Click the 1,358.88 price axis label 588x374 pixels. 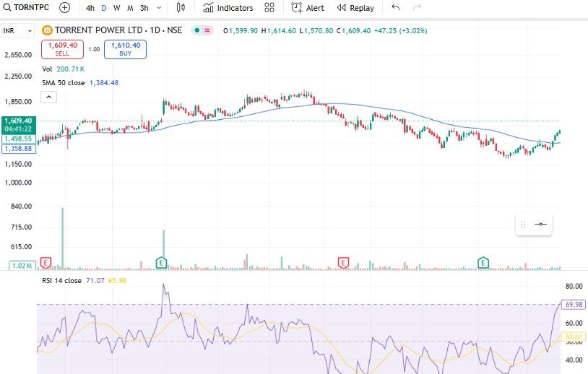[x=19, y=149]
